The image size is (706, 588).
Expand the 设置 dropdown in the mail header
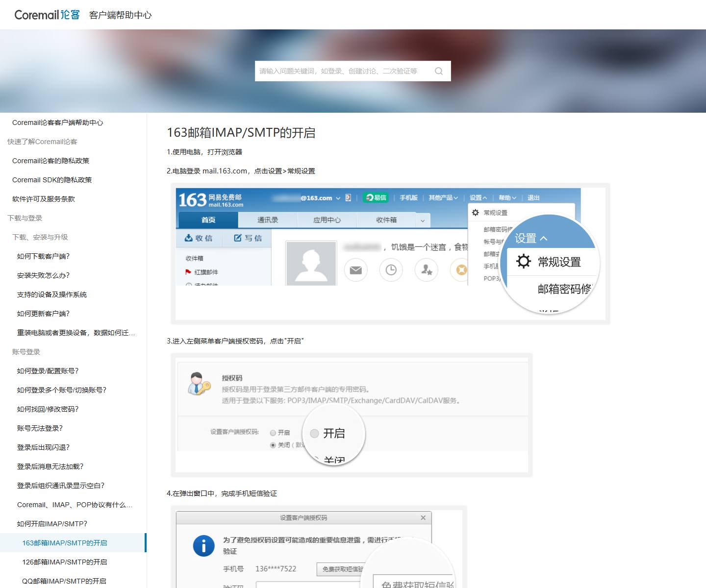coord(477,197)
